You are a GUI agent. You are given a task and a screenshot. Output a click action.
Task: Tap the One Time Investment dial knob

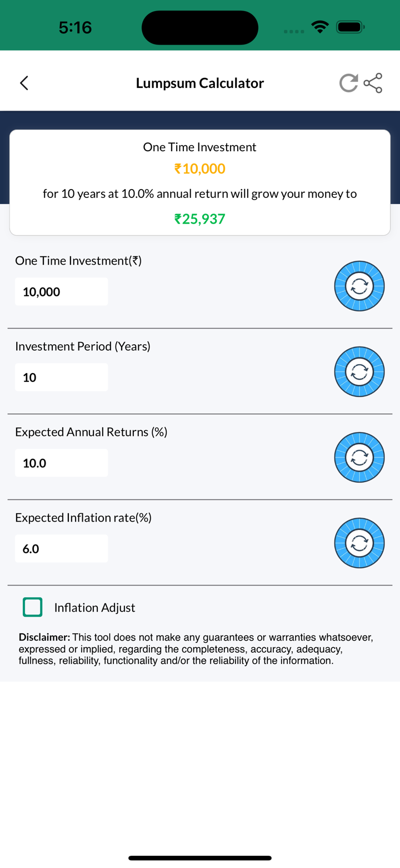359,286
